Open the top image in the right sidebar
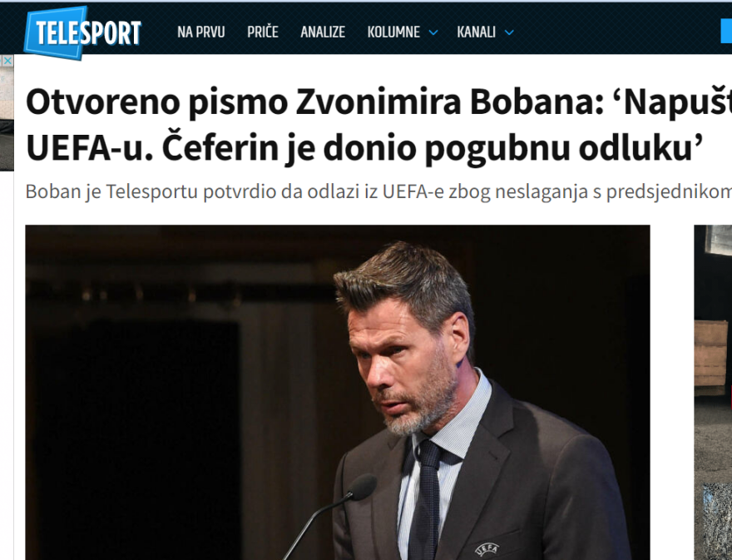The width and height of the screenshot is (732, 560). pos(720,240)
